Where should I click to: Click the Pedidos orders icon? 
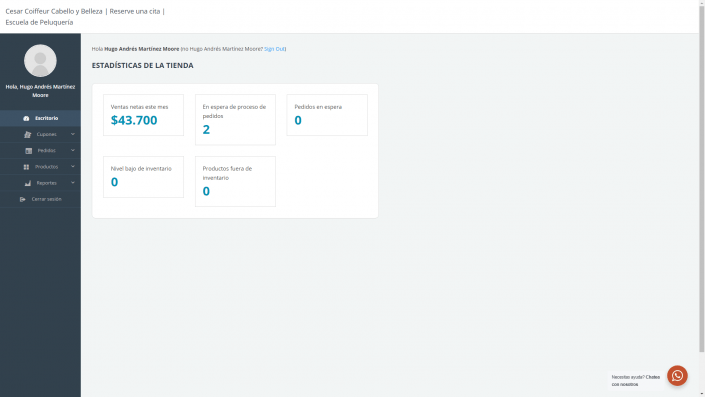coord(29,151)
